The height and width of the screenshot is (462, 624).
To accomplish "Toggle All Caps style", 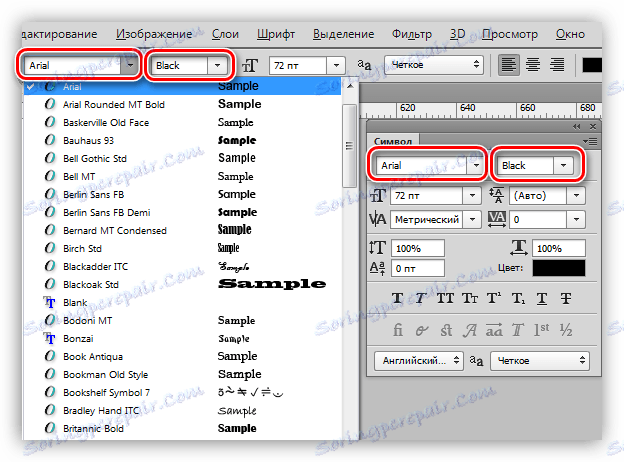I will point(445,298).
